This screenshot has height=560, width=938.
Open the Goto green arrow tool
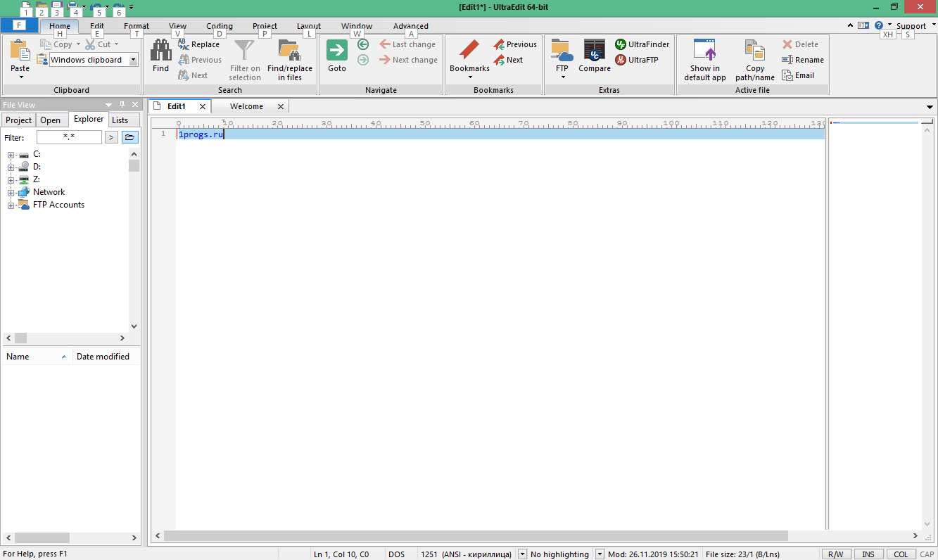(337, 51)
